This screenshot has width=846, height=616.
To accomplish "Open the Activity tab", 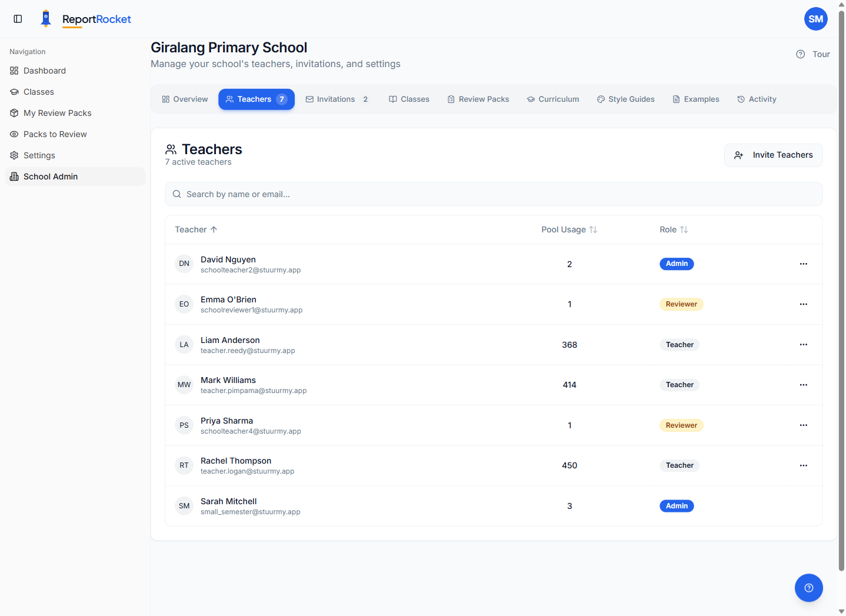I will [x=757, y=99].
